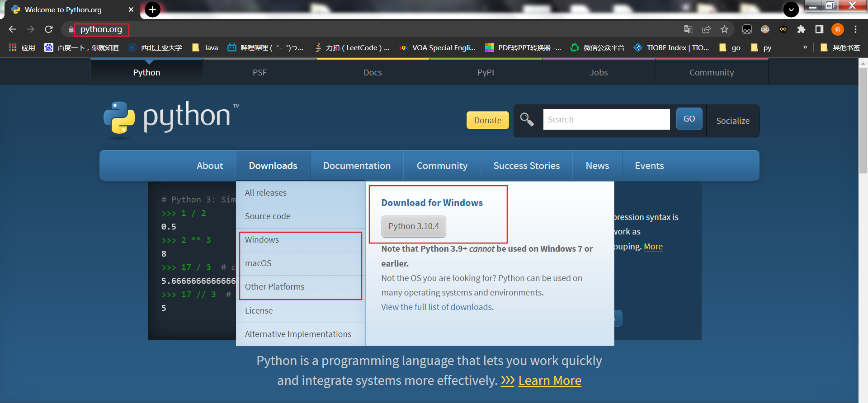Screen dimensions: 868x403
Task: Open the TIOBE Index bookmark
Action: pyautogui.click(x=671, y=47)
